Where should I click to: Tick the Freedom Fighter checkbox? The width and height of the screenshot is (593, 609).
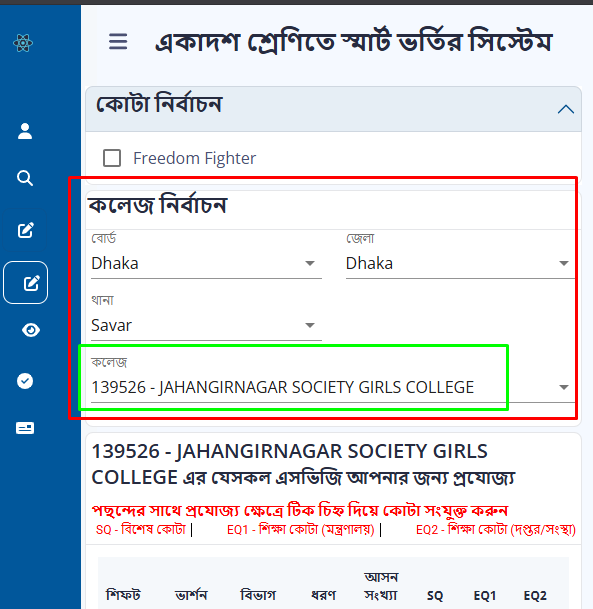pos(112,158)
